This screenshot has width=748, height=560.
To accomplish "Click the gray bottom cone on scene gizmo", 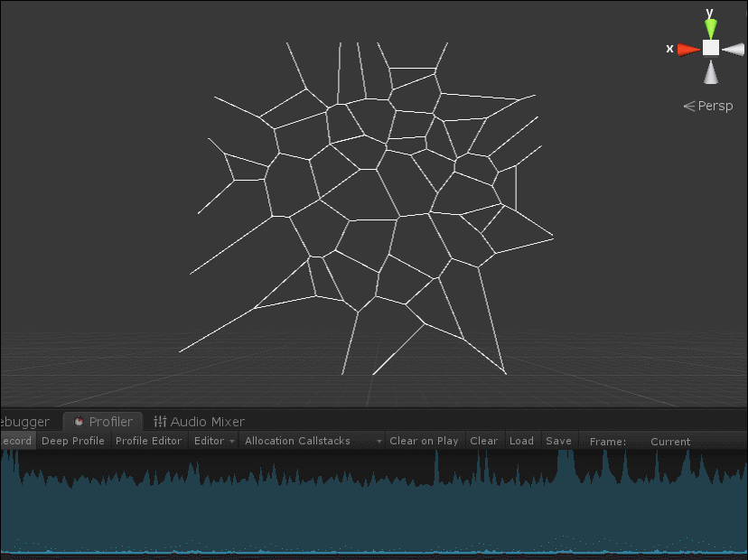I will 711,71.
